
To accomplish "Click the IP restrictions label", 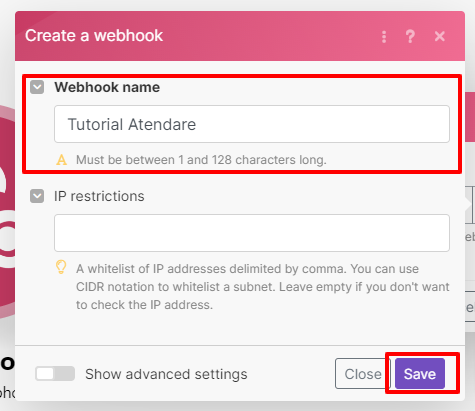I will [x=99, y=196].
